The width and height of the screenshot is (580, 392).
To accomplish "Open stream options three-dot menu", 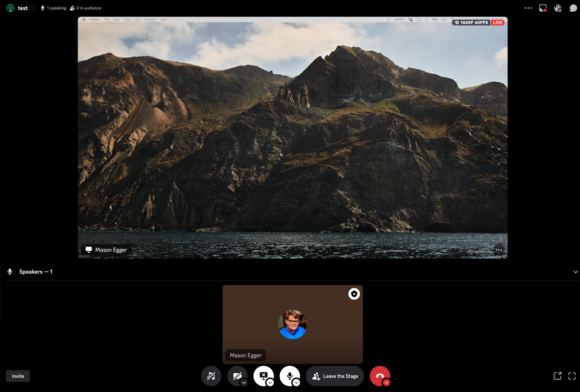I will 499,250.
